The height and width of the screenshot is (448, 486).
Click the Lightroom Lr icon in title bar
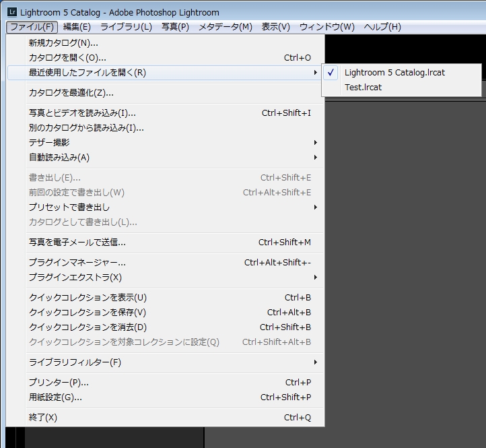tap(12, 12)
